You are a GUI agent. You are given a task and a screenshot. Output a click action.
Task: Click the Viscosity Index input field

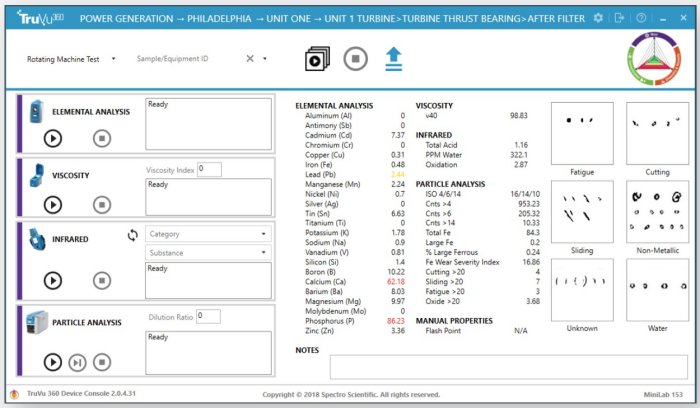click(x=209, y=169)
